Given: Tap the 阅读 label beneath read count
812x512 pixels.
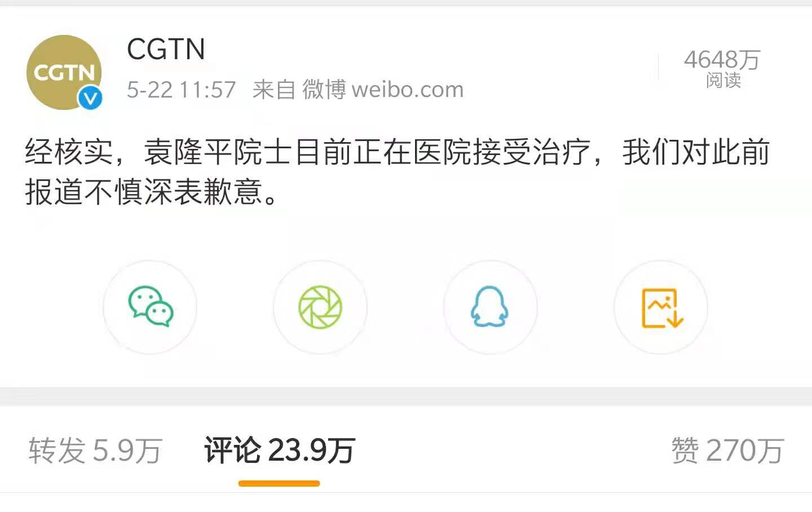Looking at the screenshot, I should click(723, 81).
